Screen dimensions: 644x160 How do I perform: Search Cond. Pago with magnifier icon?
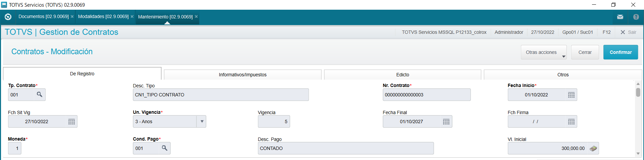pos(165,148)
